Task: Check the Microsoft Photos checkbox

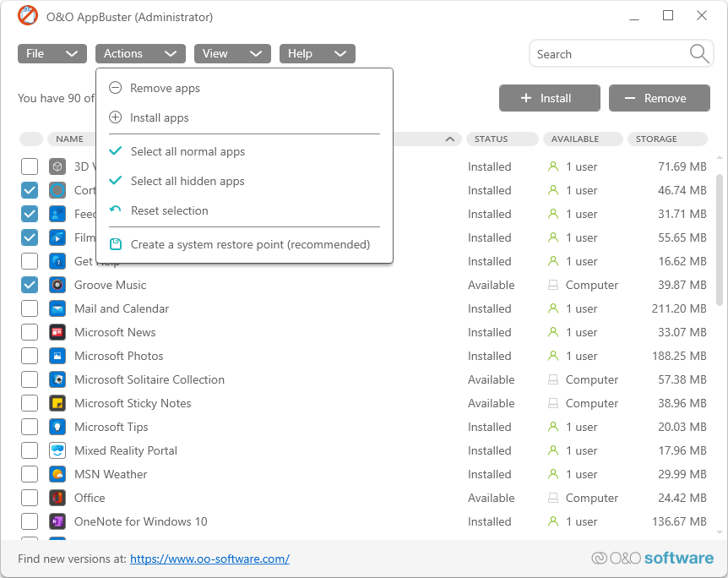Action: 30,356
